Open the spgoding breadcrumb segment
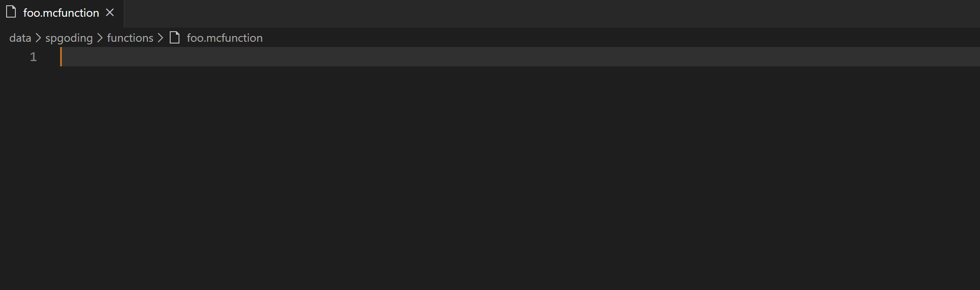 (x=69, y=38)
